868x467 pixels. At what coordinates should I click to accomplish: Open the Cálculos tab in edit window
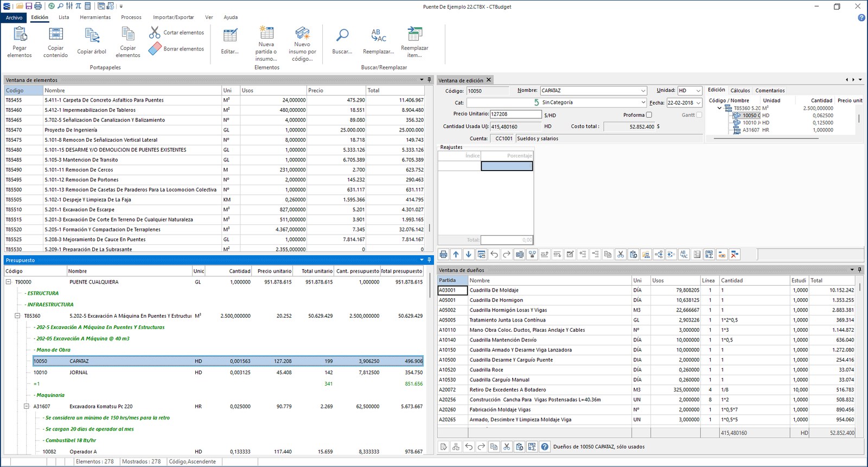(x=740, y=91)
